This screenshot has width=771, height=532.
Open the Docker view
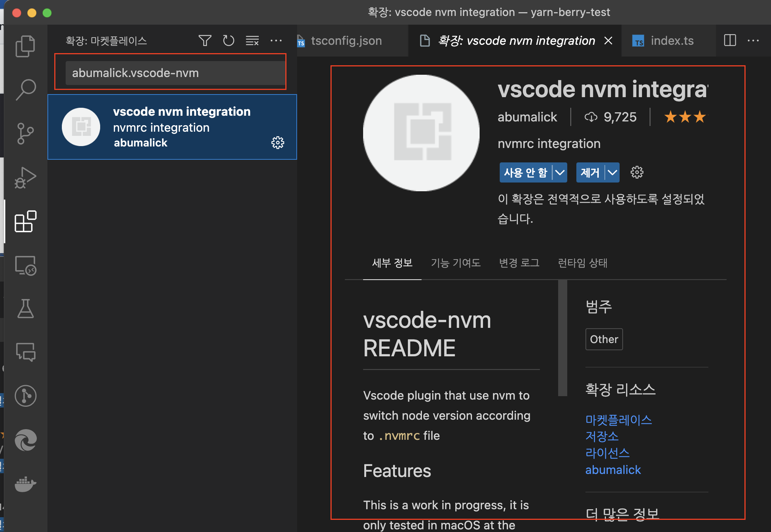(x=25, y=484)
